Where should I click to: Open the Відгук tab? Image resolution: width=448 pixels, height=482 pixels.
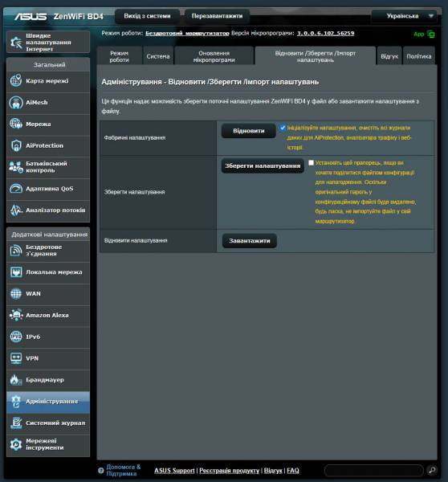pos(389,56)
